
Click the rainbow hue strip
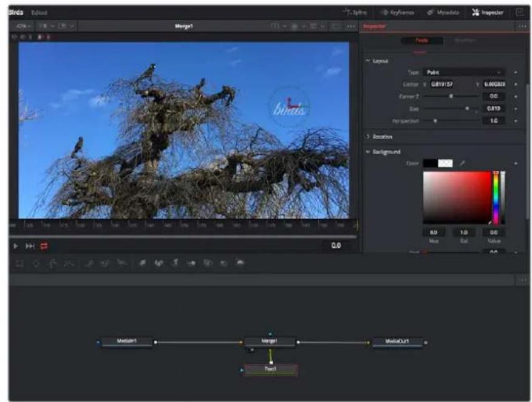[x=496, y=197]
